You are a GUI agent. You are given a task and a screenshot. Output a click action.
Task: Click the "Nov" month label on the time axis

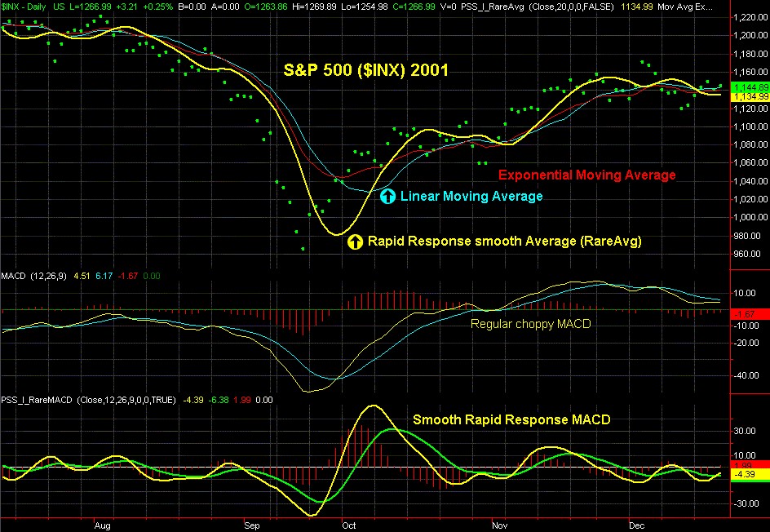pos(499,526)
